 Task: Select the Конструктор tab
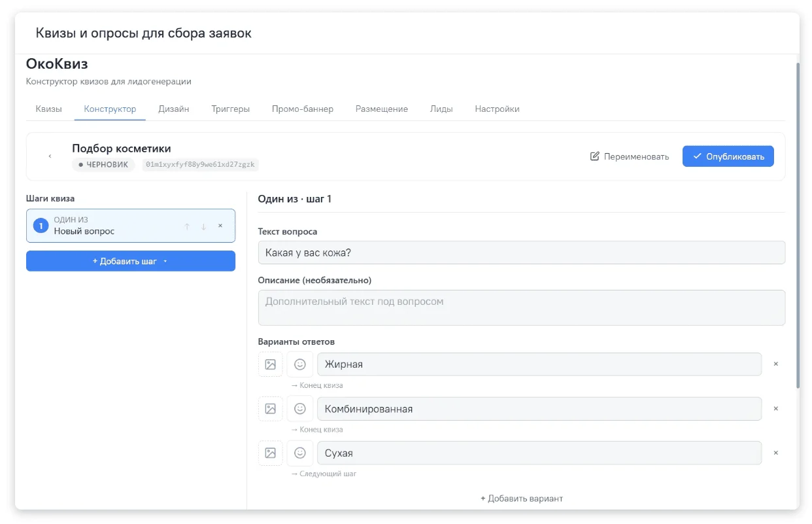(110, 109)
